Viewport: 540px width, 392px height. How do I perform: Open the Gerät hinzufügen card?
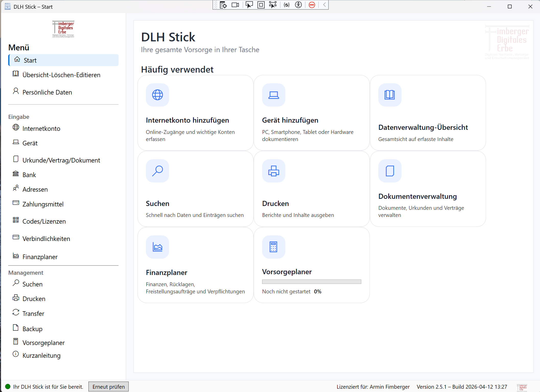[312, 112]
